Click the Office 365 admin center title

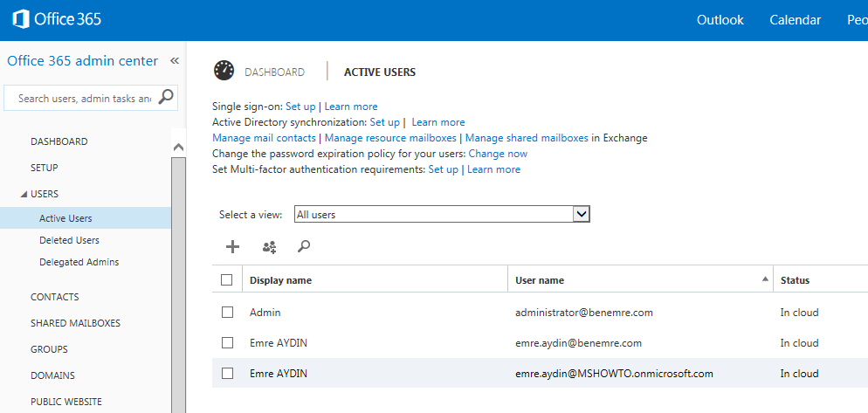coord(82,61)
